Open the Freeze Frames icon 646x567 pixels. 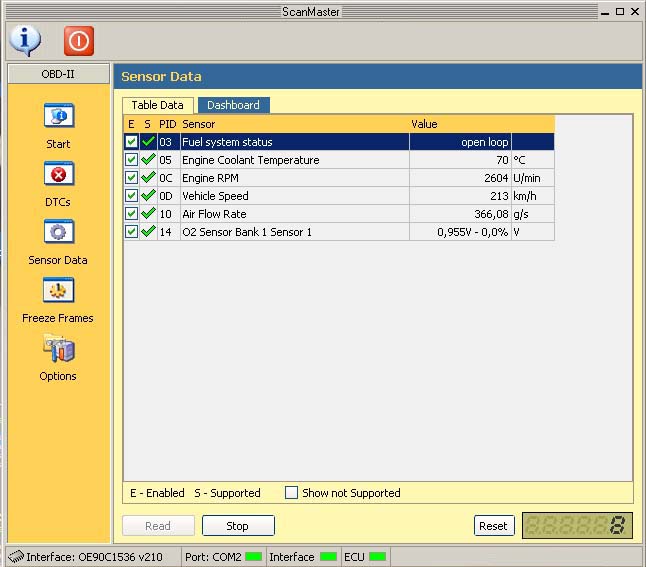(x=59, y=290)
